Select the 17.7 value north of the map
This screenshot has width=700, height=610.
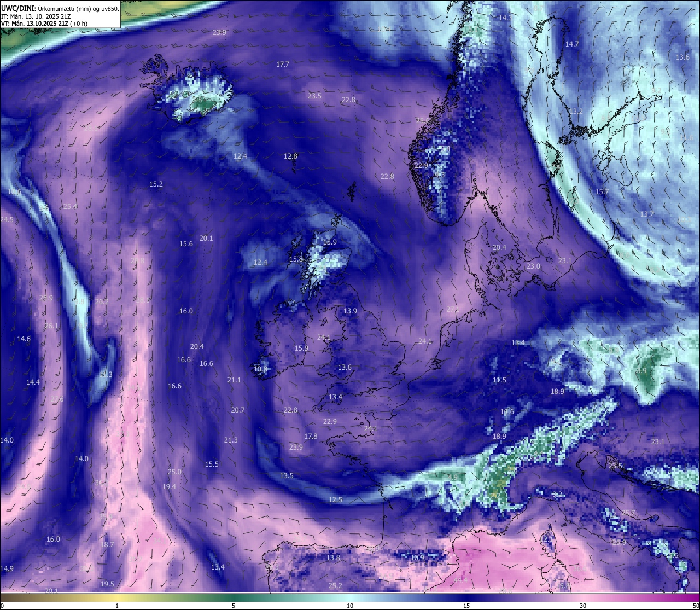283,64
